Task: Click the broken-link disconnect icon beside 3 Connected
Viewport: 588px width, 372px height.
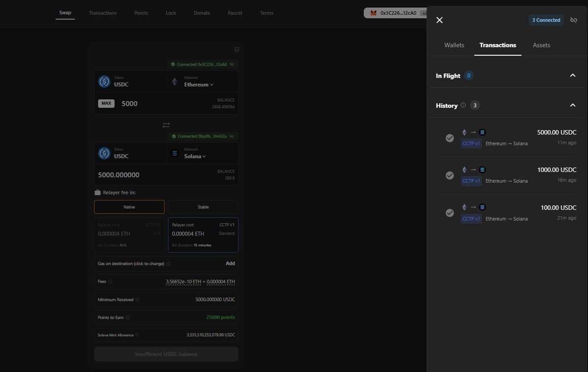Action: click(x=574, y=20)
